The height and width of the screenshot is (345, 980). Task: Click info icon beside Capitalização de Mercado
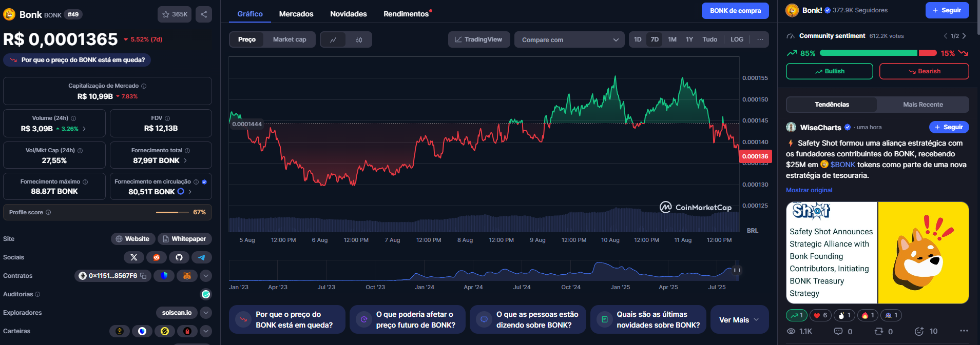144,86
